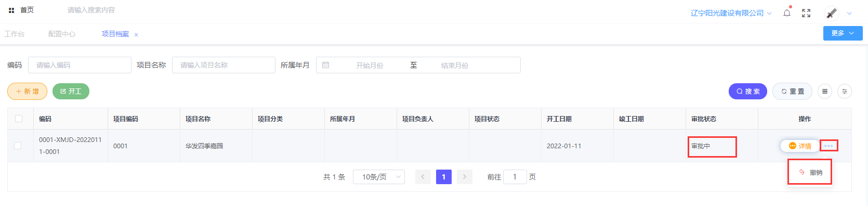Click the 前往 page number field

tap(515, 177)
